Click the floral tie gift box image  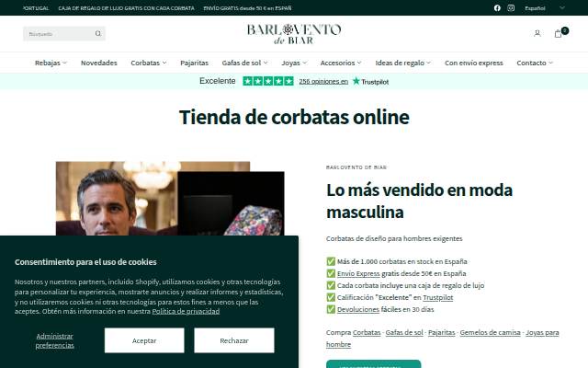[x=231, y=203]
